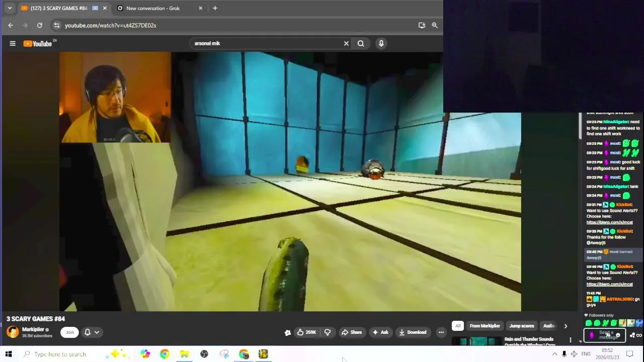
Task: Like the video with 259K likes
Action: point(306,332)
